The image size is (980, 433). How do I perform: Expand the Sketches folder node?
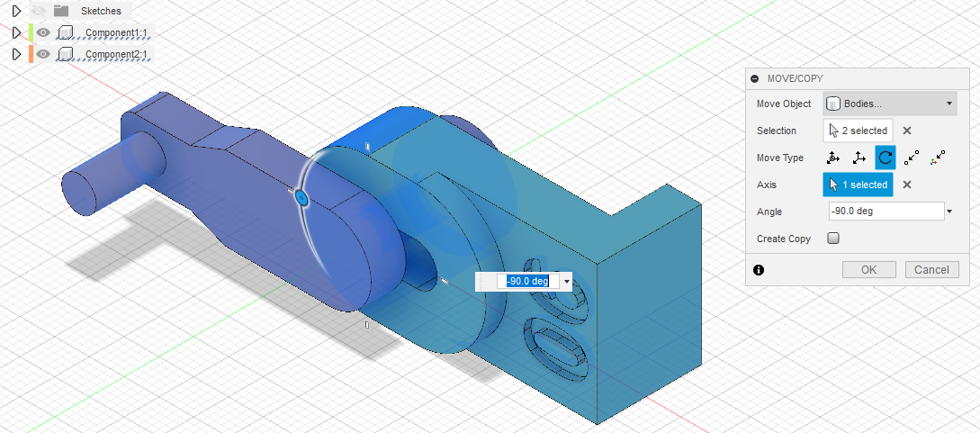tap(17, 11)
